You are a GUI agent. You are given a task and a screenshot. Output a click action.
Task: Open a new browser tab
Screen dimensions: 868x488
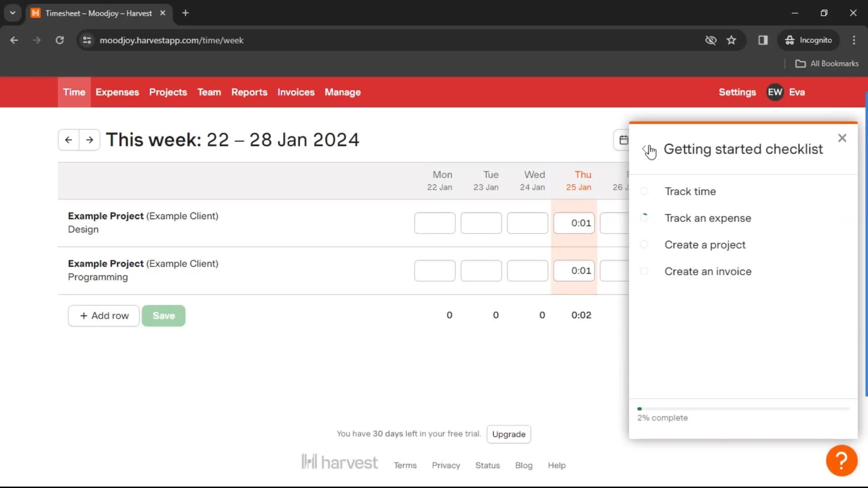(185, 13)
